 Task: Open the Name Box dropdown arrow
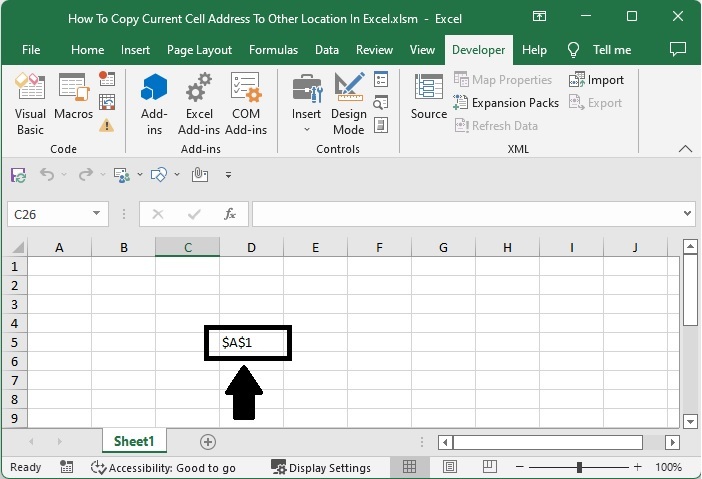tap(97, 213)
